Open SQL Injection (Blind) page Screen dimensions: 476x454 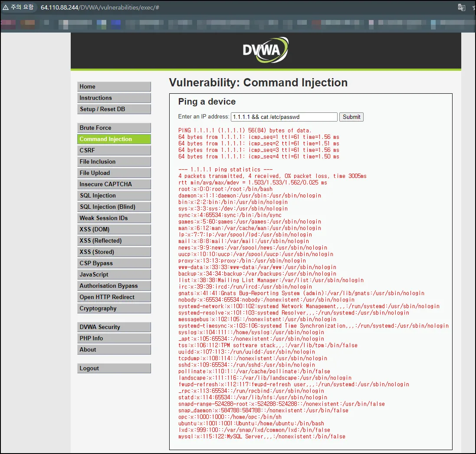114,207
